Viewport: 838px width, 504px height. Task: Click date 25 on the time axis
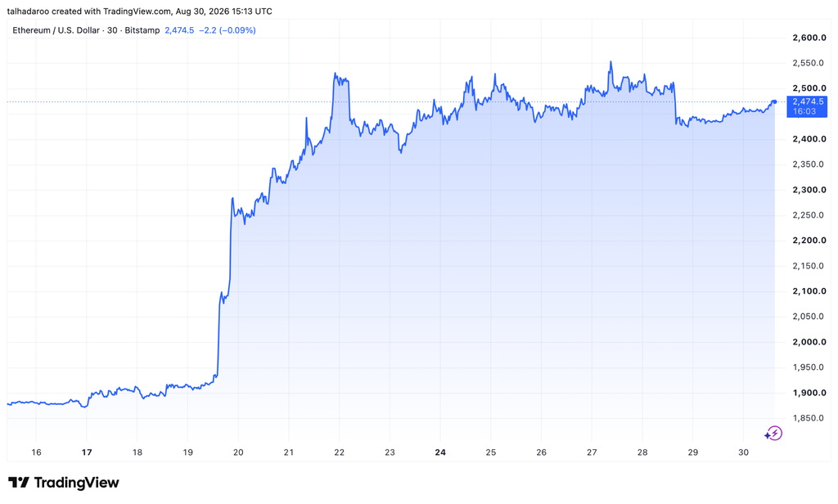click(491, 452)
